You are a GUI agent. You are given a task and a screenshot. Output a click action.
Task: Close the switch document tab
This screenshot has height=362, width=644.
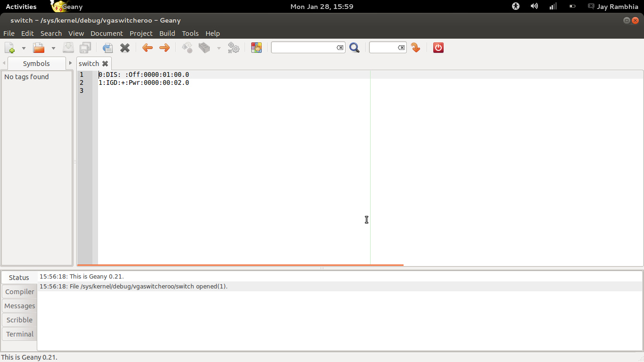point(105,64)
